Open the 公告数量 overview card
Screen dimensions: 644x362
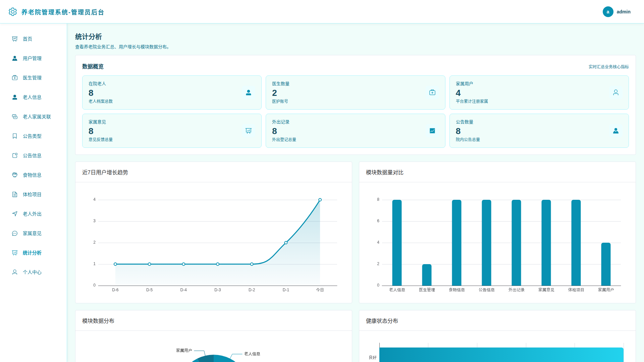click(539, 131)
